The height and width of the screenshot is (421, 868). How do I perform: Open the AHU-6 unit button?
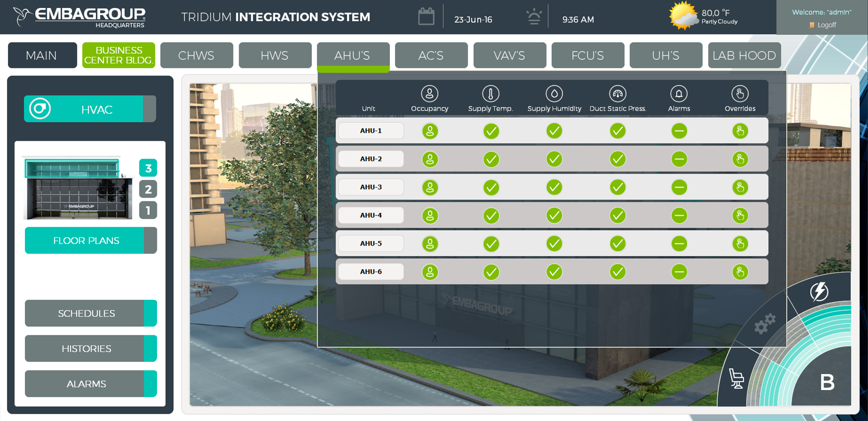click(371, 271)
